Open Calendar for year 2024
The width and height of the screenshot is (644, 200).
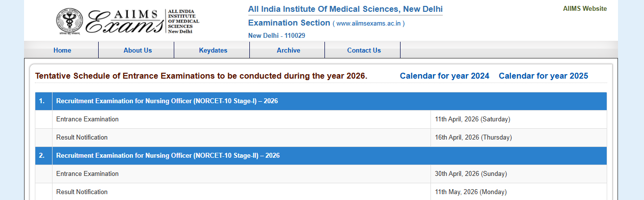point(444,76)
